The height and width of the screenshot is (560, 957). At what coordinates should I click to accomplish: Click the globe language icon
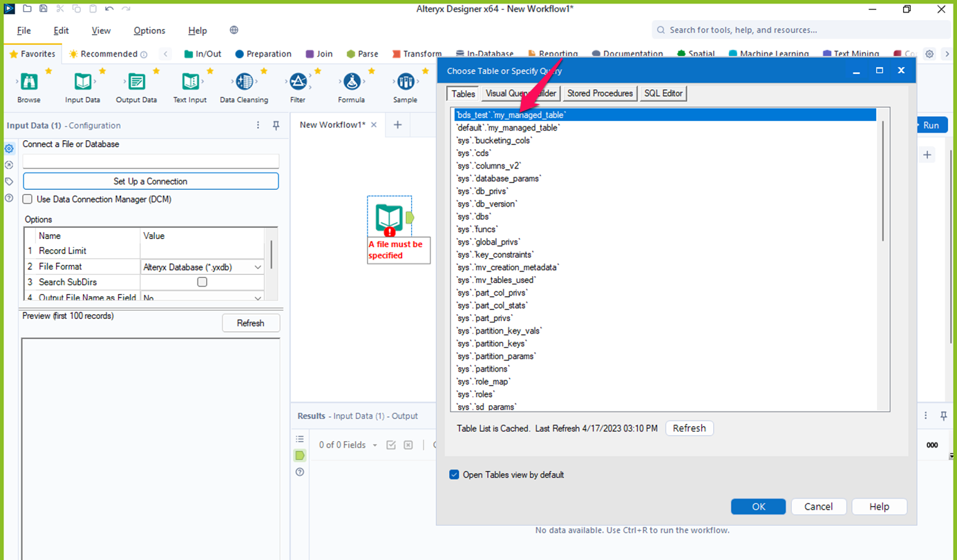pos(234,30)
